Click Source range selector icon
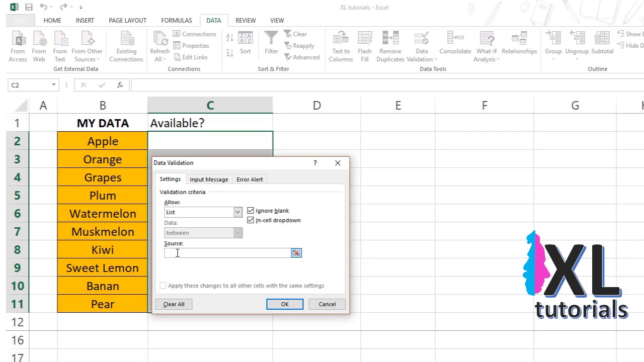Screen dimensions: 644x362 296,253
